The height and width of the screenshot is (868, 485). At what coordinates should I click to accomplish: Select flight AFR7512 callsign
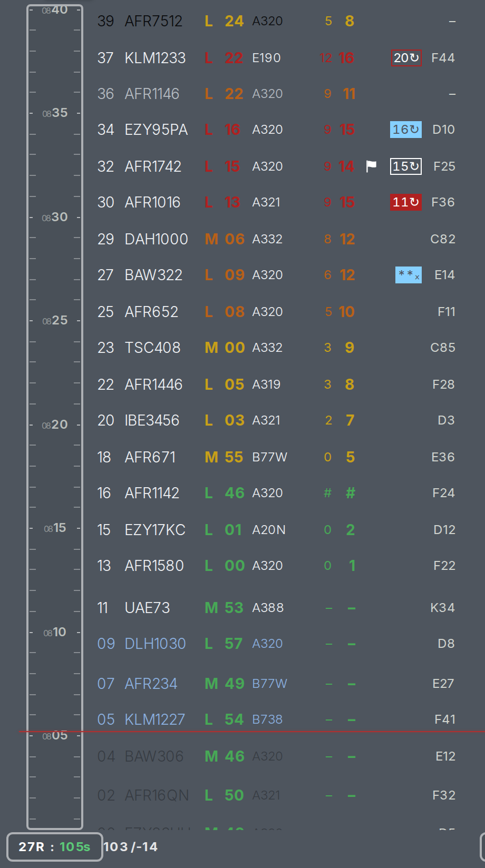click(153, 21)
